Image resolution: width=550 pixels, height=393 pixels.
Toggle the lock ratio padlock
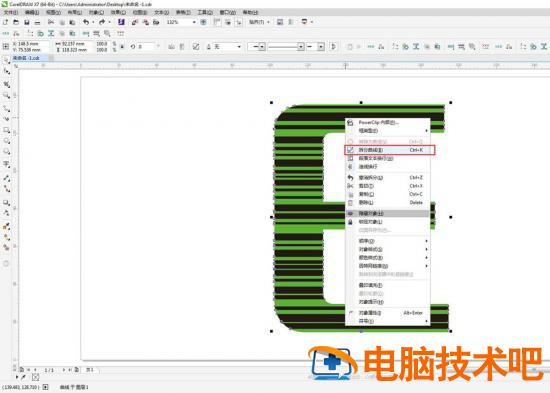[122, 46]
